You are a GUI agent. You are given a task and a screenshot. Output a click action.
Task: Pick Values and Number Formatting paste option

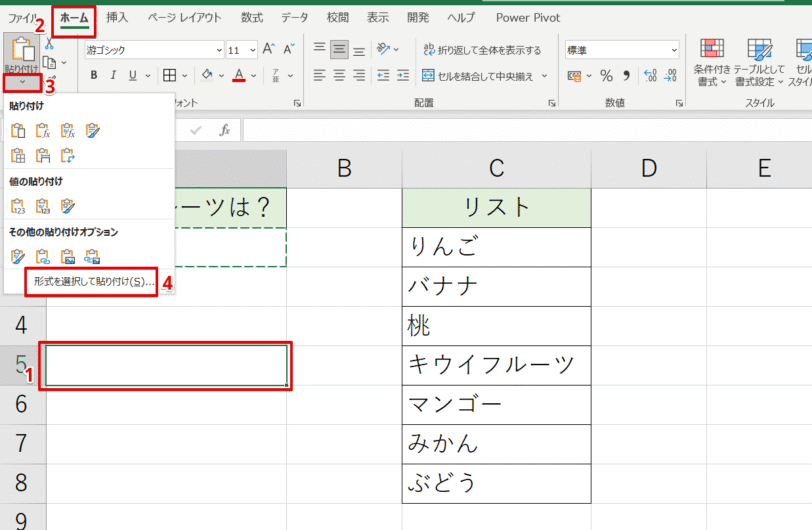pyautogui.click(x=43, y=206)
